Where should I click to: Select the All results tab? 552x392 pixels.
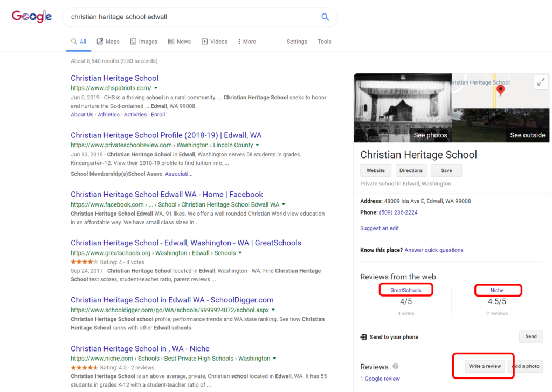(79, 42)
